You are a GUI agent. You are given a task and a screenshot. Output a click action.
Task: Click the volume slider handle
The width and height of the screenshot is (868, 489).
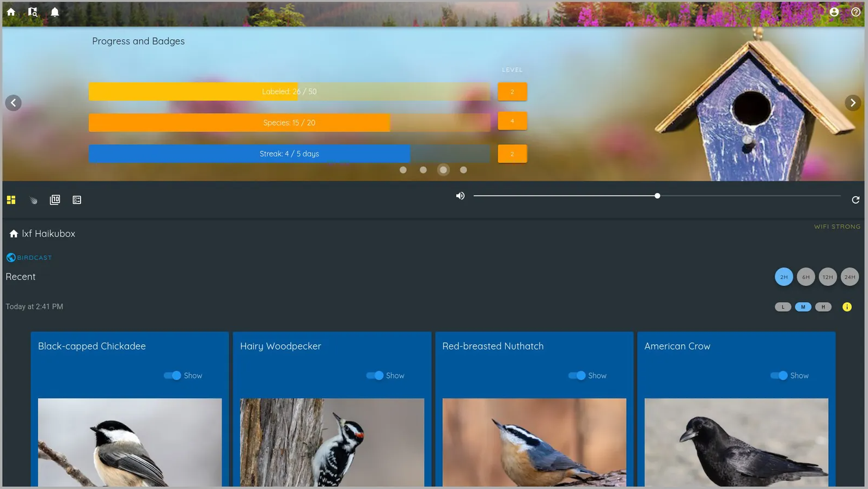tap(657, 195)
